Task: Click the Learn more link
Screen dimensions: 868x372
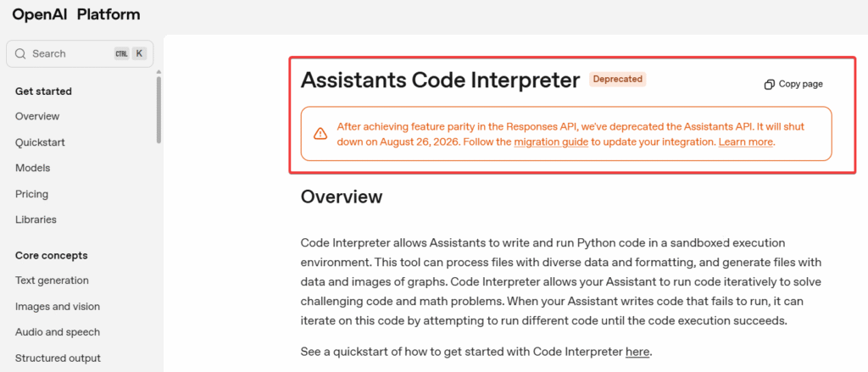Action: click(x=745, y=142)
